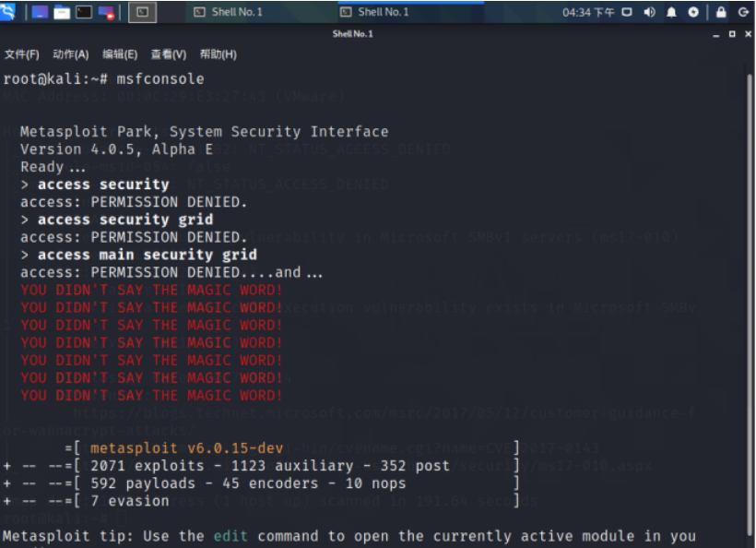This screenshot has height=548, width=756.
Task: Maximize the Shell No. 1 window
Action: 732,34
